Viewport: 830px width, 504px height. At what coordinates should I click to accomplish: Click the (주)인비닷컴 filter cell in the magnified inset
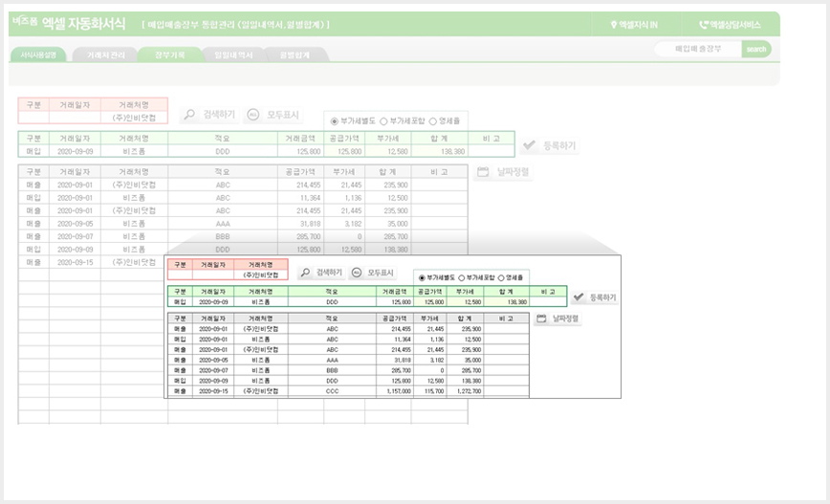point(260,275)
